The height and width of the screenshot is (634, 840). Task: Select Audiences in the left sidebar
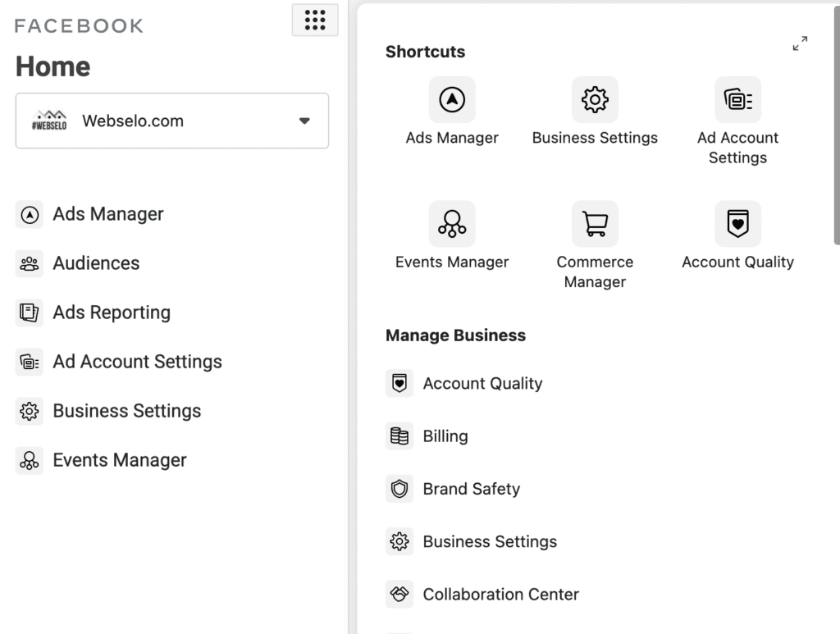tap(96, 263)
